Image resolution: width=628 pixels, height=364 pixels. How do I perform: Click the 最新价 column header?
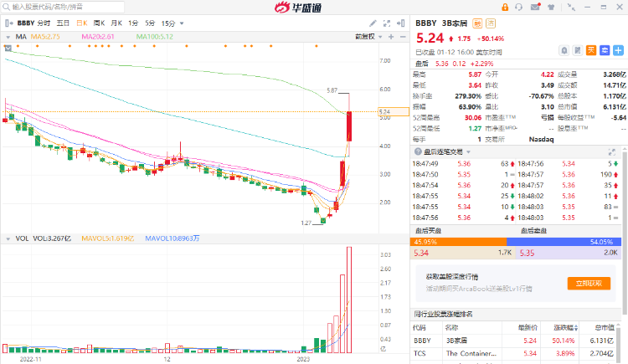pyautogui.click(x=528, y=327)
